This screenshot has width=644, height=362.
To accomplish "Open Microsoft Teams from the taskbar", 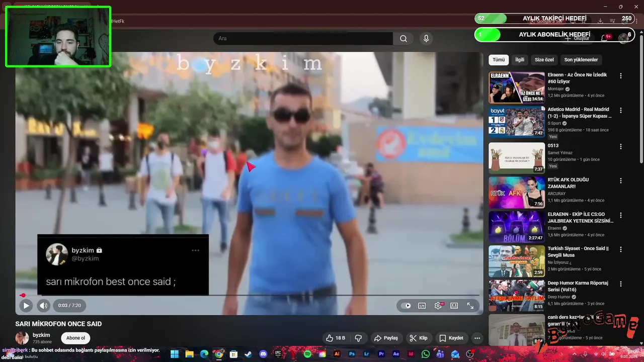I will 440,354.
